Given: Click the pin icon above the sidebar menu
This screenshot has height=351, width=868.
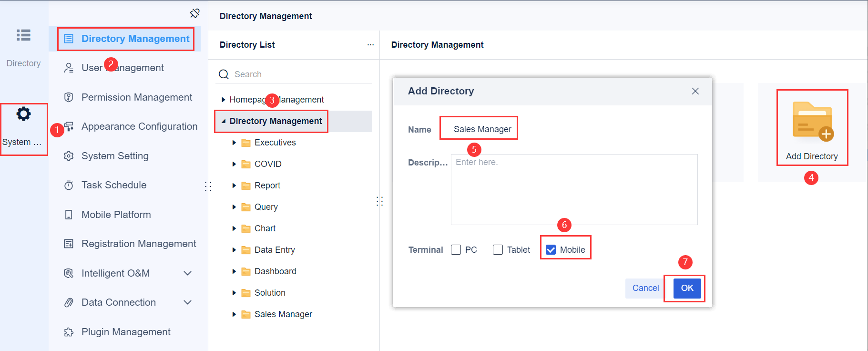Looking at the screenshot, I should tap(194, 13).
